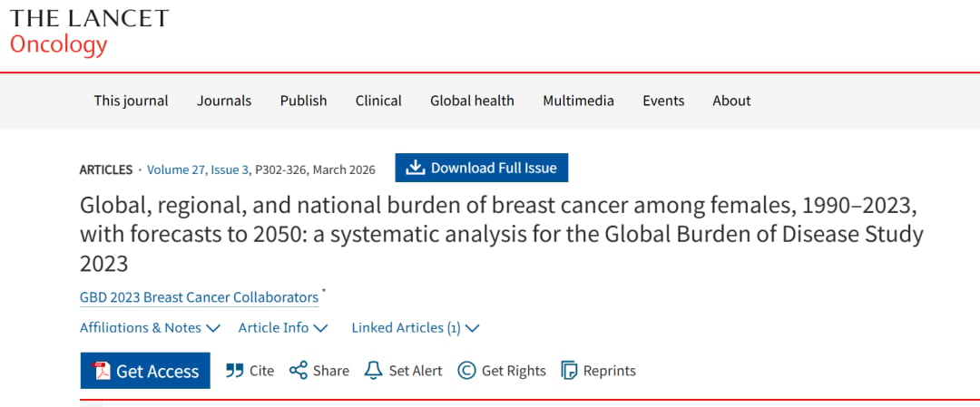980x407 pixels.
Task: Open GBD 2023 Breast Cancer Collaborators link
Action: click(x=199, y=297)
